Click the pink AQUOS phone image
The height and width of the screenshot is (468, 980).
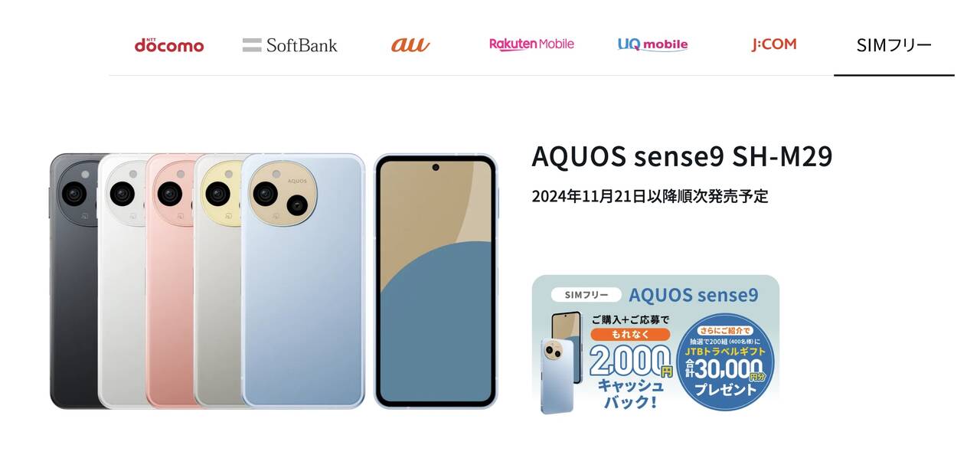(170, 281)
